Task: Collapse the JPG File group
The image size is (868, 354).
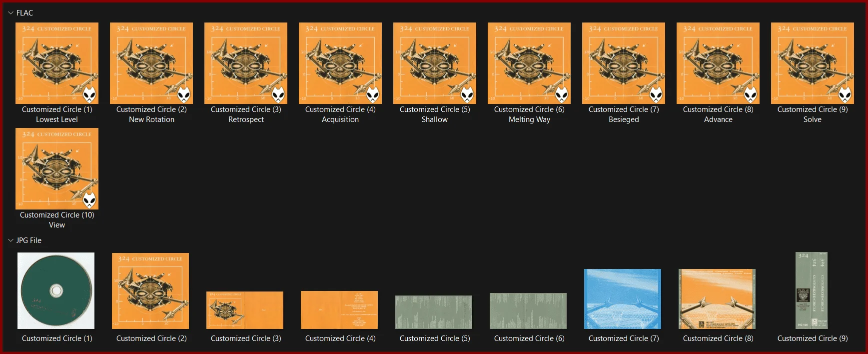Action: click(10, 240)
